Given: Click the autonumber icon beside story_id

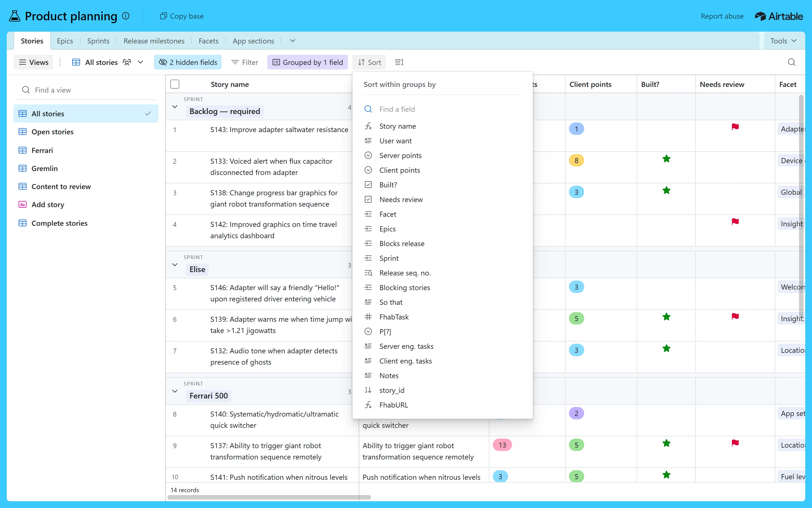Looking at the screenshot, I should coord(368,390).
